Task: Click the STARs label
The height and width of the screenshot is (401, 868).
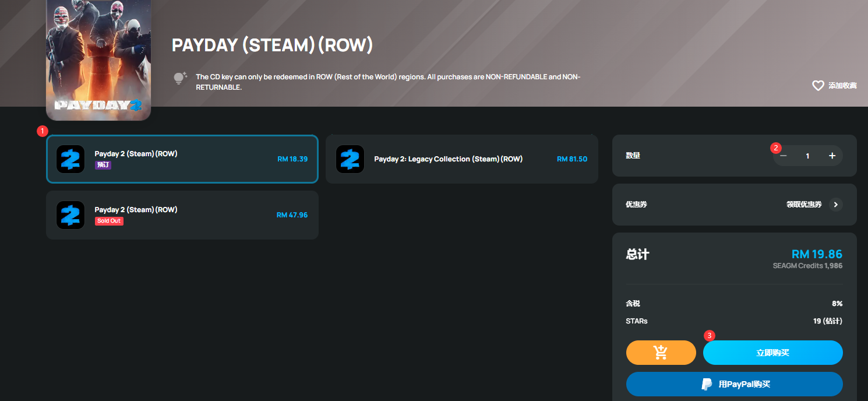Action: 637,321
